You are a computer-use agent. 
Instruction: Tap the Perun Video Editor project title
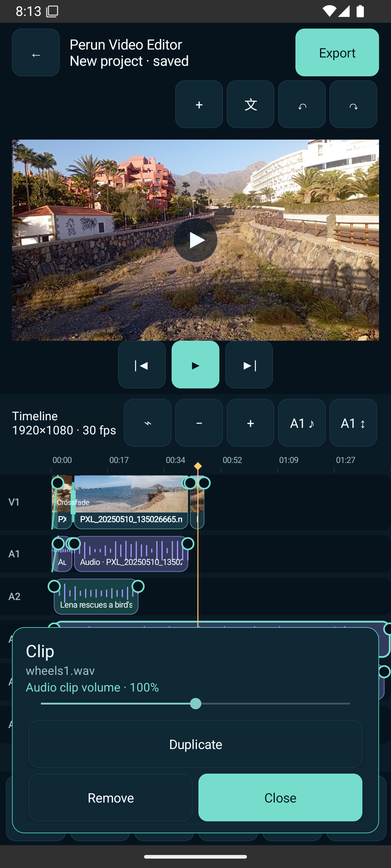(x=126, y=45)
